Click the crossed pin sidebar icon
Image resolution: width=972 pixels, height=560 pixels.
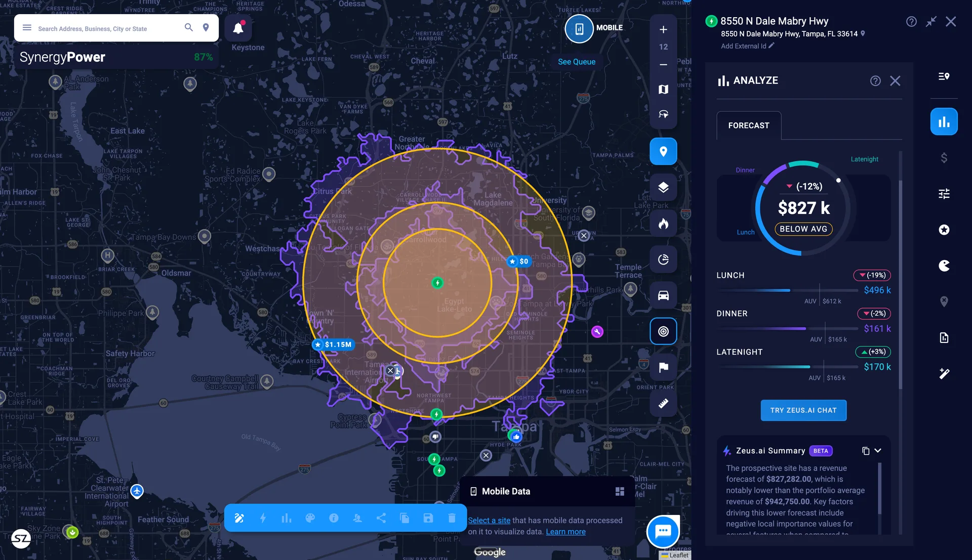pos(944,301)
